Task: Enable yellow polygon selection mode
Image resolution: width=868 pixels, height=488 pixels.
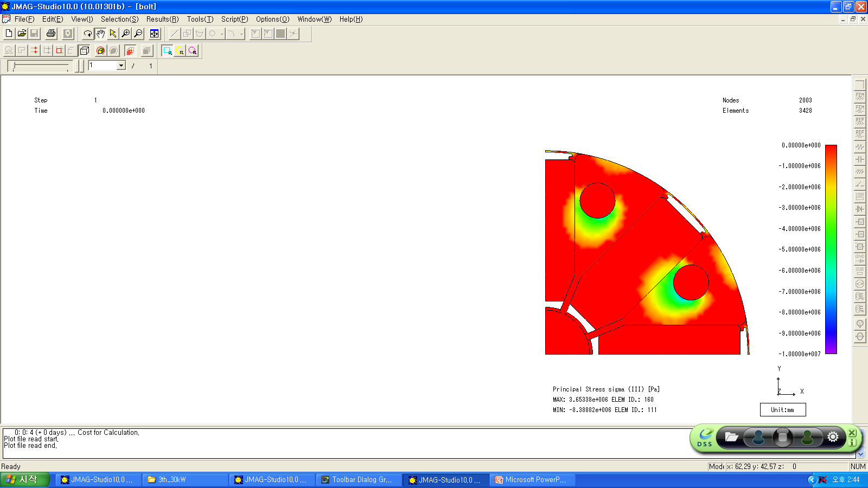Action: (x=180, y=50)
